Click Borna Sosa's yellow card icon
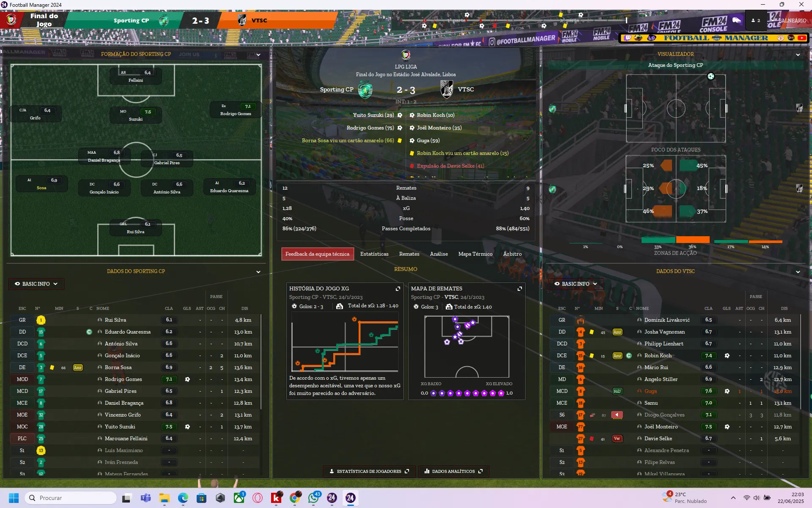812x508 pixels. [x=52, y=367]
